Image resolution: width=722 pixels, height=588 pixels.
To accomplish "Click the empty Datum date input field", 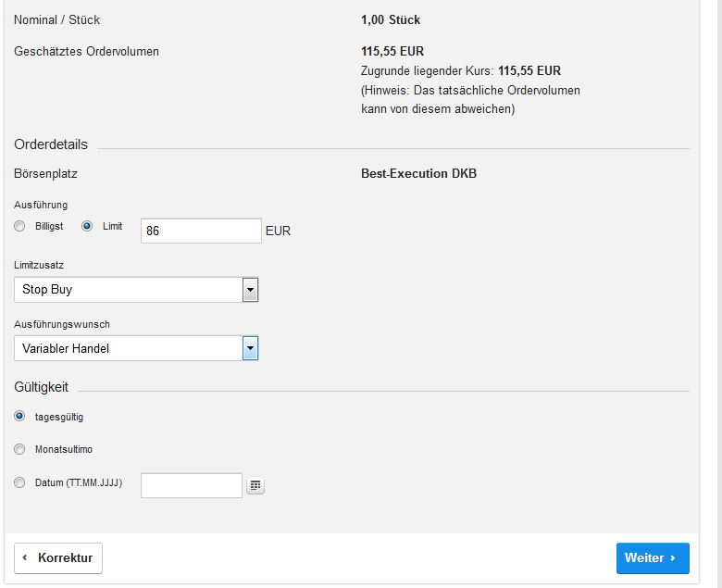I will coord(191,485).
